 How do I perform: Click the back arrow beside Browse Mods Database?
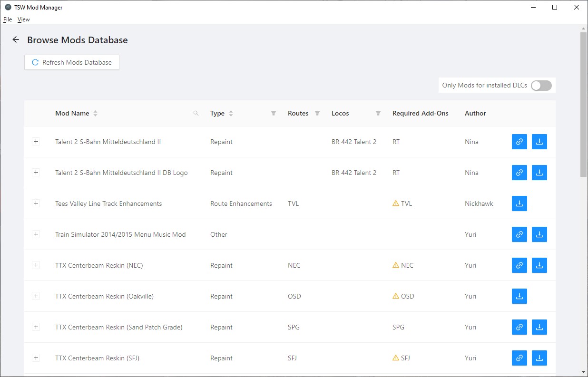point(16,40)
